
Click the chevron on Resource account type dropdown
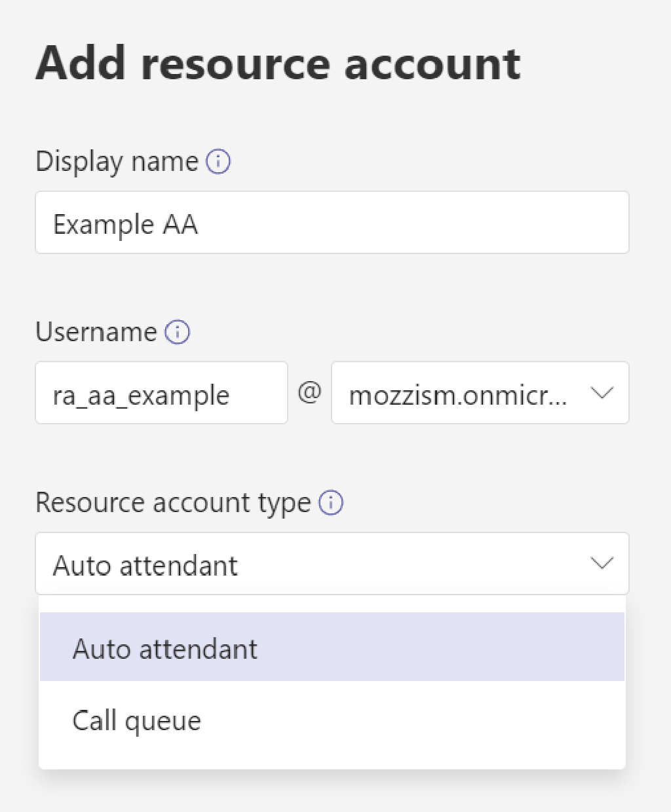pyautogui.click(x=602, y=563)
